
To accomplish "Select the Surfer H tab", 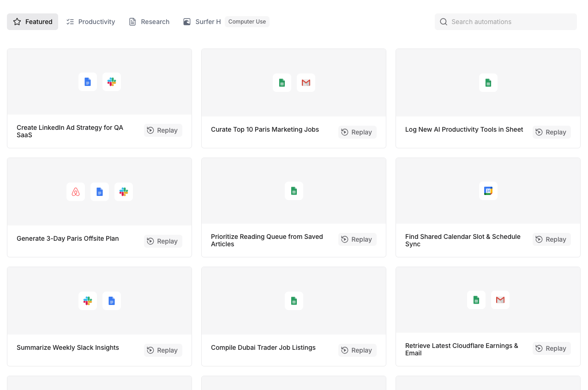I will (x=202, y=22).
